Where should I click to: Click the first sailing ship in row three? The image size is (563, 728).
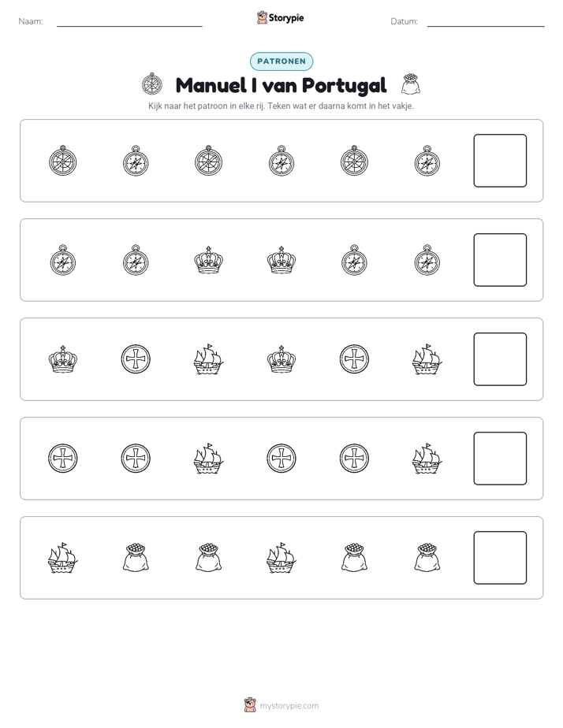(209, 359)
